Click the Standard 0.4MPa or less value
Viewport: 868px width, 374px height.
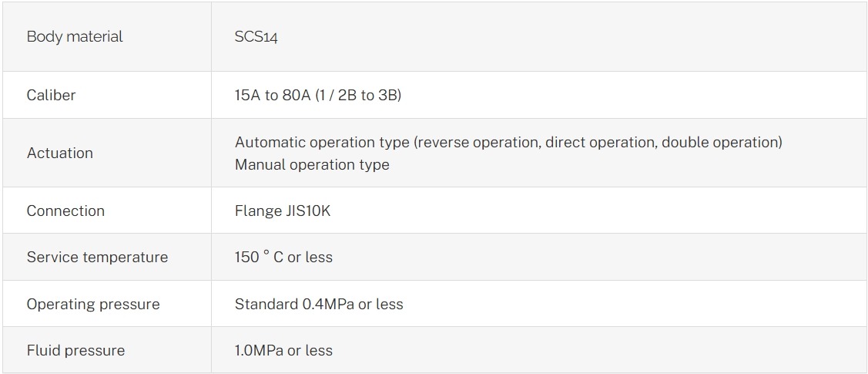[319, 305]
